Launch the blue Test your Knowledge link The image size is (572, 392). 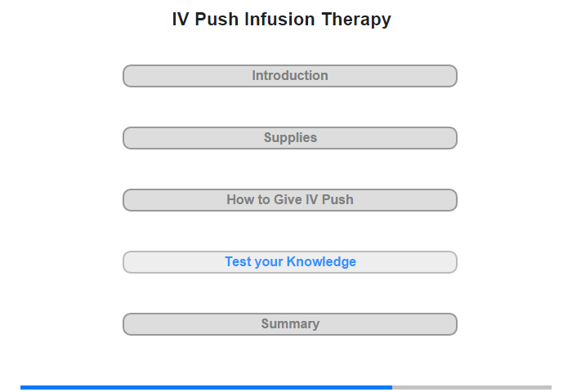pos(290,262)
